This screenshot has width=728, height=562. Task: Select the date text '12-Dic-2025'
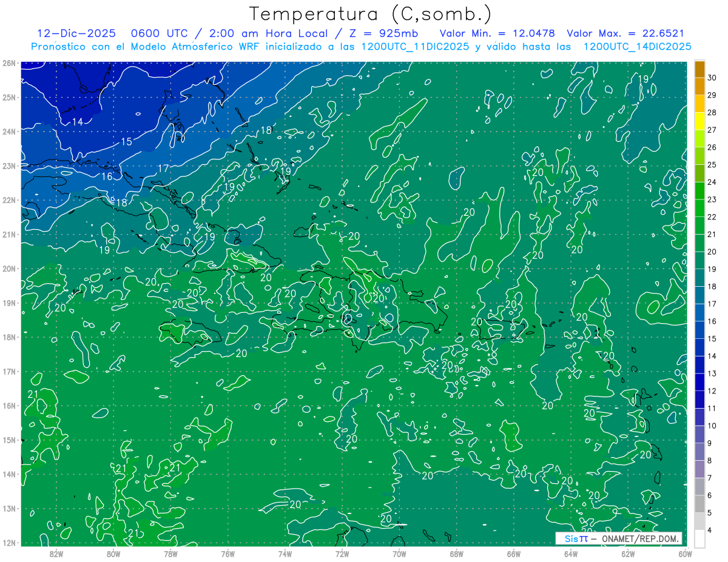point(76,33)
